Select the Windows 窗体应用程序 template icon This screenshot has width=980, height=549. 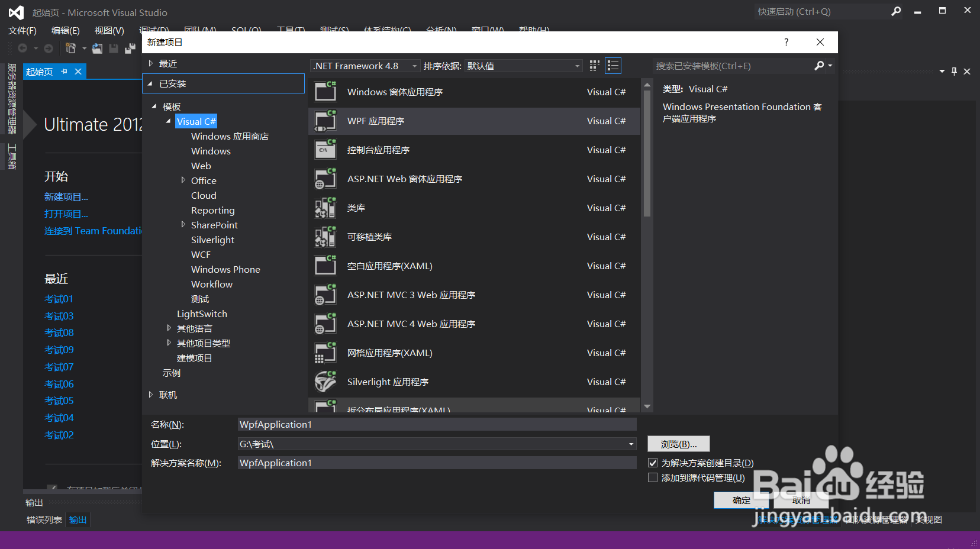[325, 92]
